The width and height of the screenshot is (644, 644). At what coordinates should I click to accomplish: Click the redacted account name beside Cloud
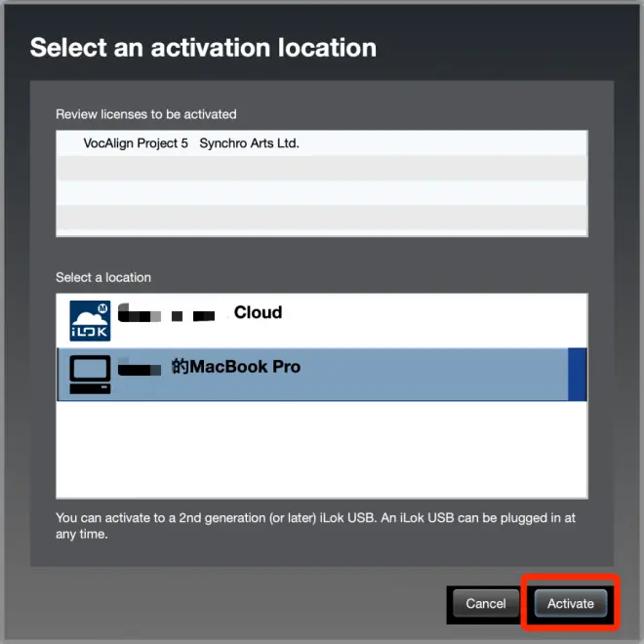[x=166, y=314]
